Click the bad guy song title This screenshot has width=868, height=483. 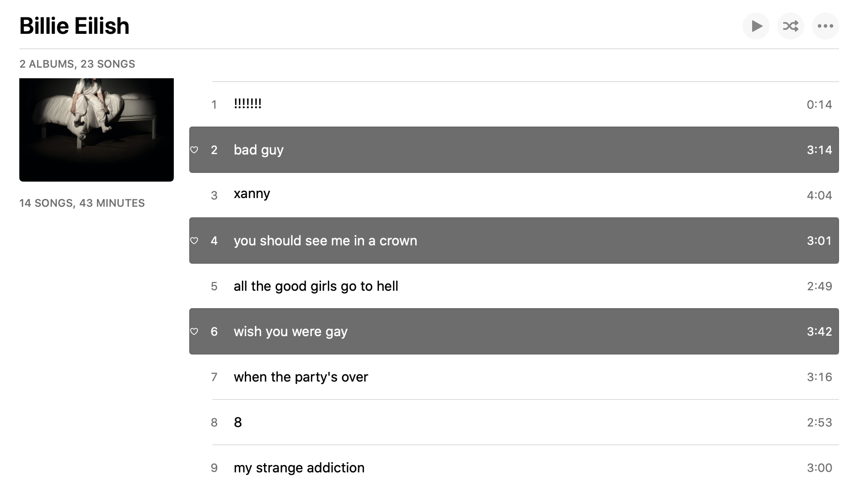pos(258,150)
